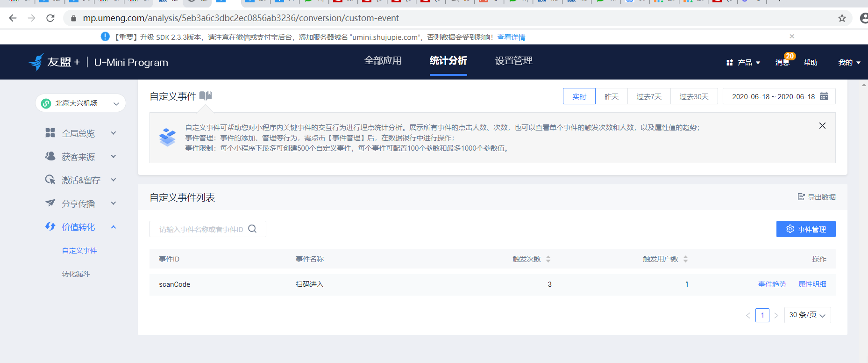Bookmark this page with star icon

tap(842, 18)
